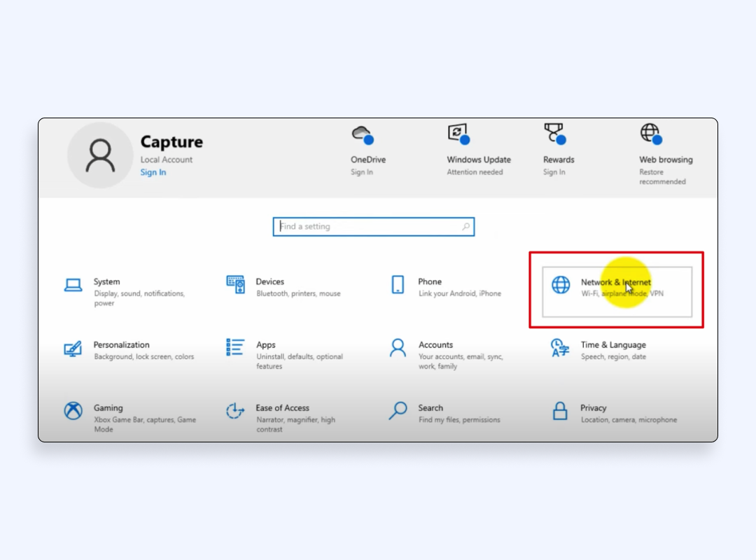Open the Phone settings icon
The width and height of the screenshot is (756, 560).
(x=398, y=285)
